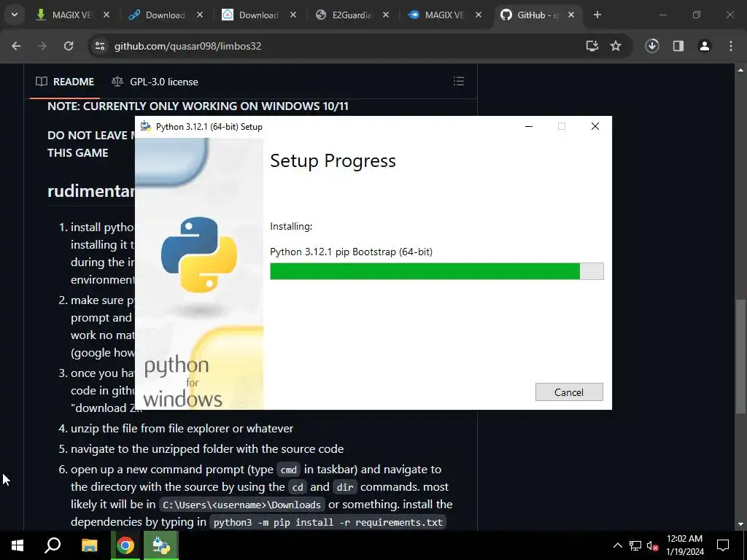Open Windows taskbar search
The width and height of the screenshot is (747, 560).
click(53, 545)
